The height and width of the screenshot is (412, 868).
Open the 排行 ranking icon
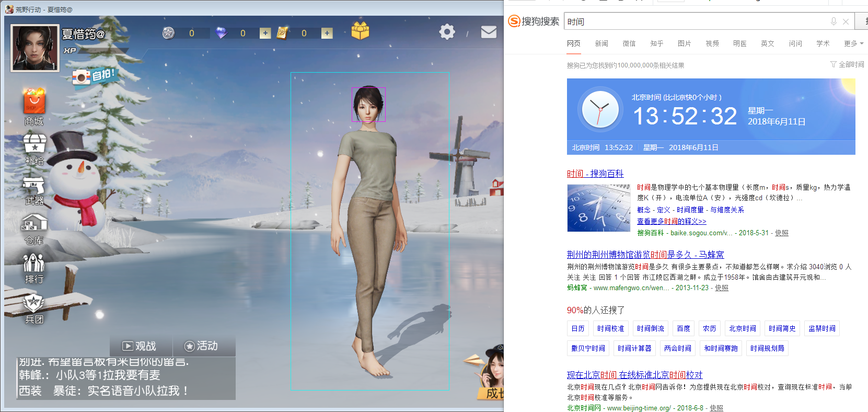pyautogui.click(x=34, y=262)
